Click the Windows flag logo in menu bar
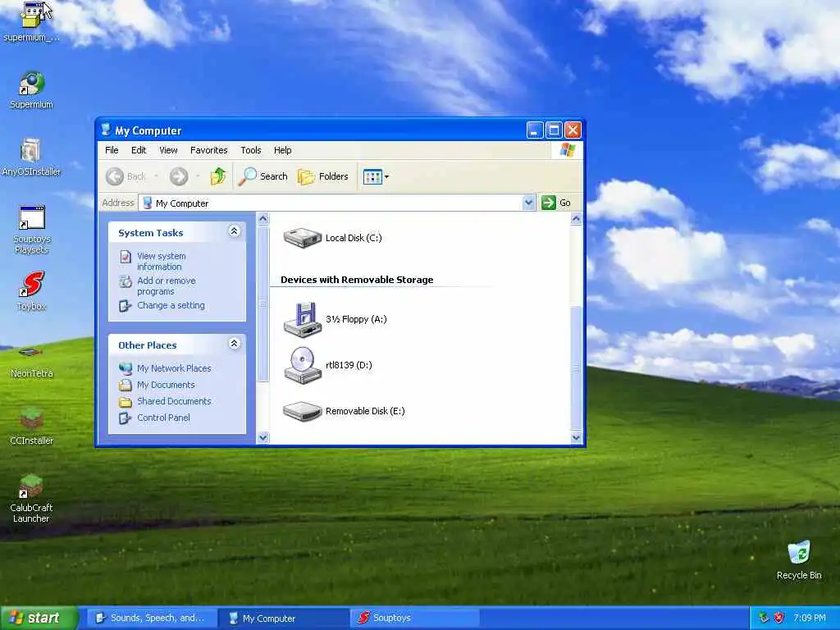 tap(568, 150)
